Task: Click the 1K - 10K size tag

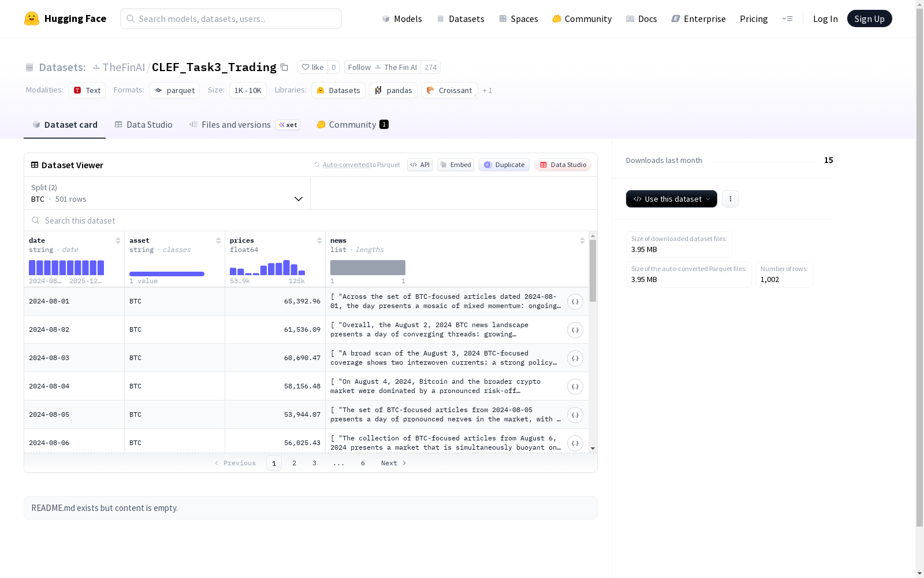Action: pyautogui.click(x=248, y=90)
